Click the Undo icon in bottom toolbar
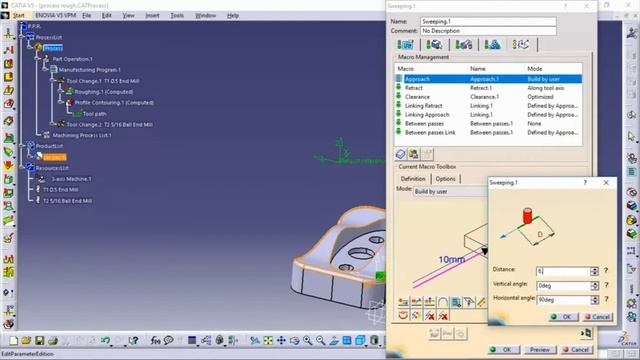Image resolution: width=640 pixels, height=360 pixels. click(x=106, y=340)
